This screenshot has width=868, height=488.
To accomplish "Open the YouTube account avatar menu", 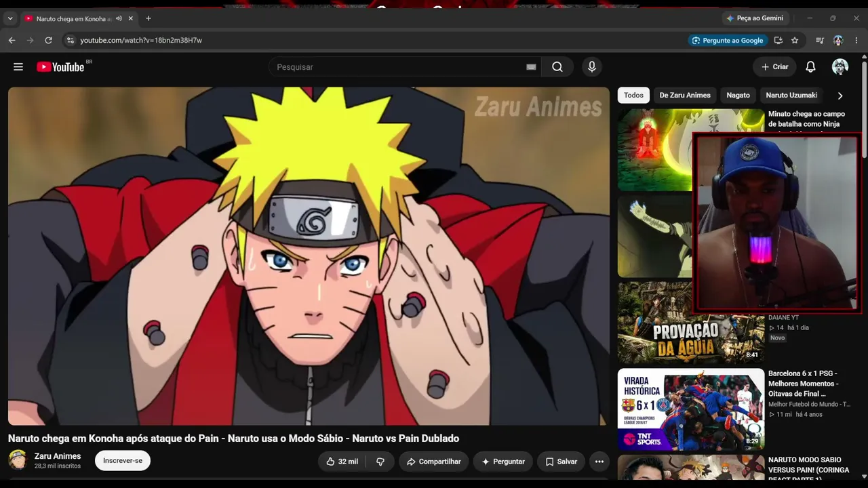I will point(840,67).
